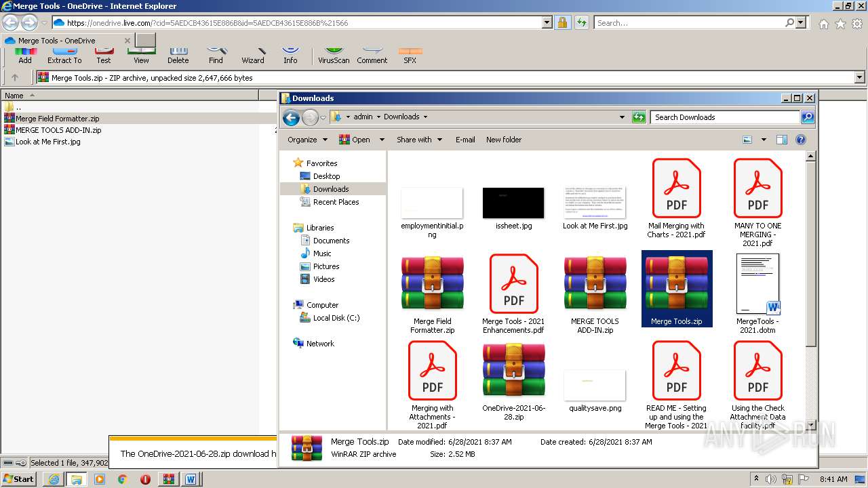Open the IE address bar dropdown
The height and width of the screenshot is (488, 868).
pyautogui.click(x=547, y=23)
